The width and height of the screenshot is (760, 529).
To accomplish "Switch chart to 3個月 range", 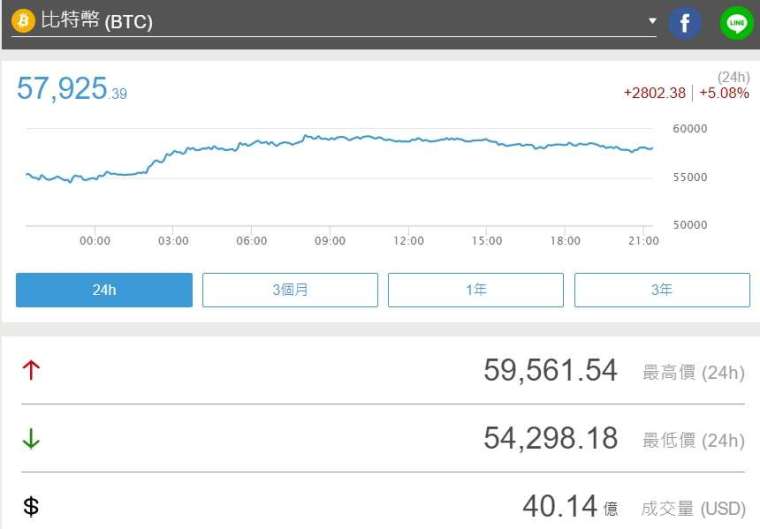I will coord(290,290).
